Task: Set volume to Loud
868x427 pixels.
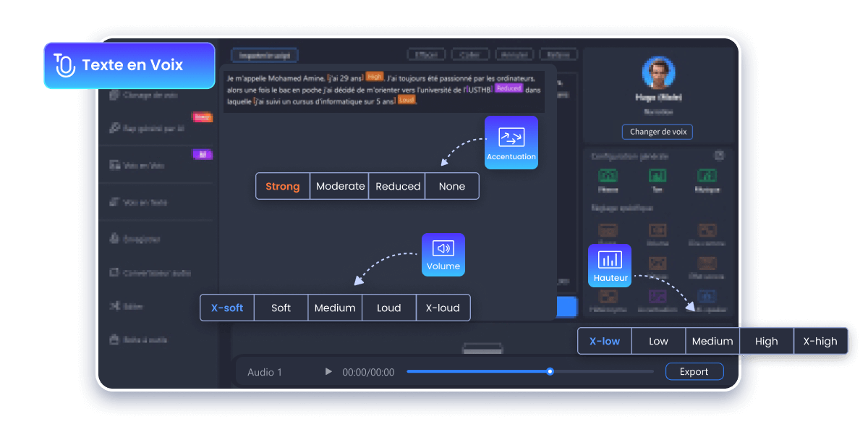Action: tap(388, 308)
